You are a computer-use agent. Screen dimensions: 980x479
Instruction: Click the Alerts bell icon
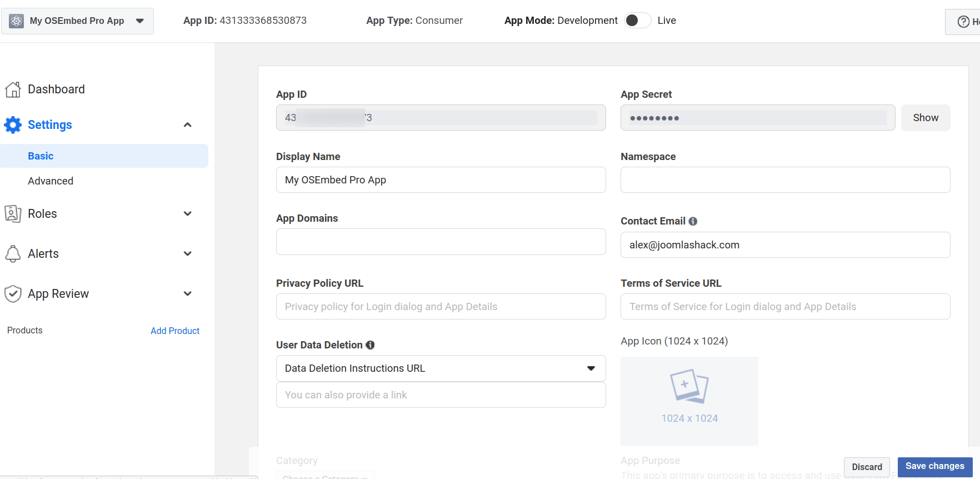(13, 254)
